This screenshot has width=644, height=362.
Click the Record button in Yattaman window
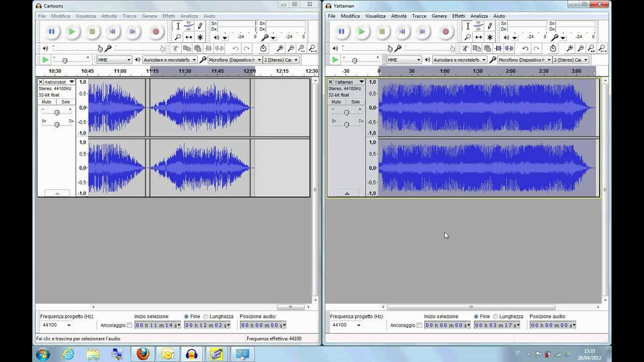click(x=445, y=31)
